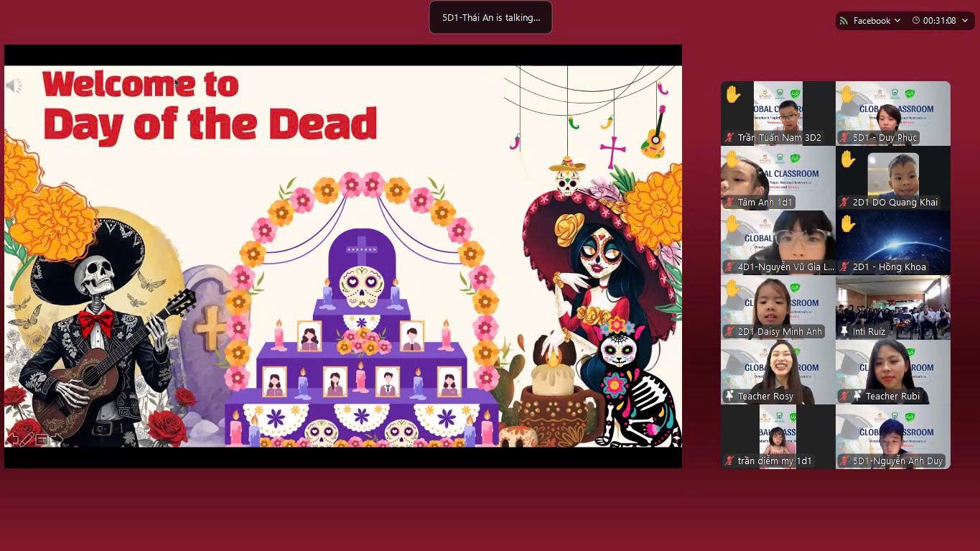Click the Teacher Rosy name label

pyautogui.click(x=765, y=397)
